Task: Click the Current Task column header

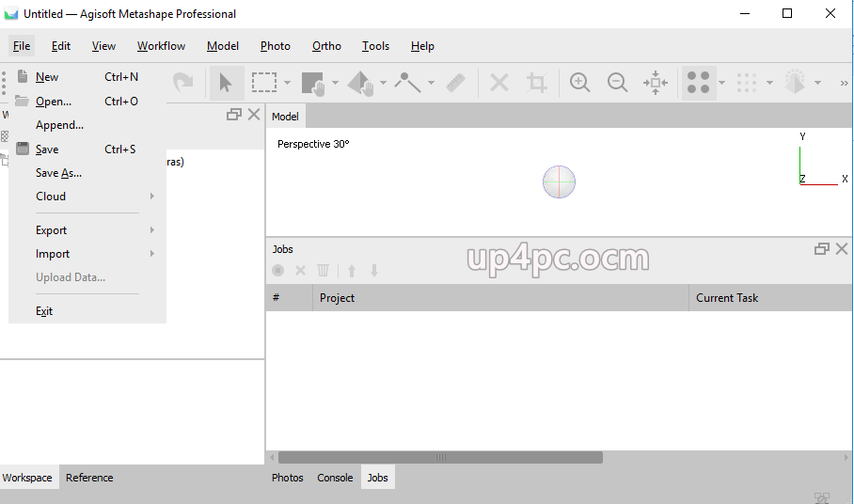Action: tap(771, 298)
